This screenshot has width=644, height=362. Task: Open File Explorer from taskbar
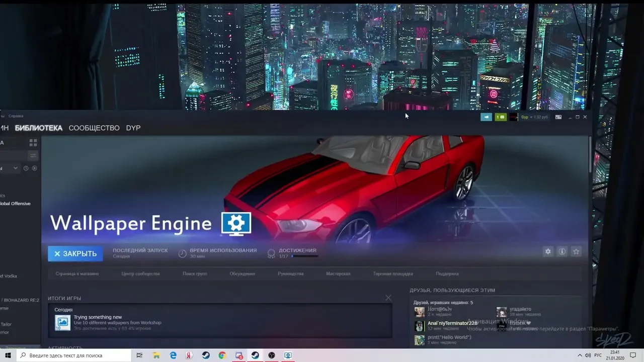pos(156,355)
